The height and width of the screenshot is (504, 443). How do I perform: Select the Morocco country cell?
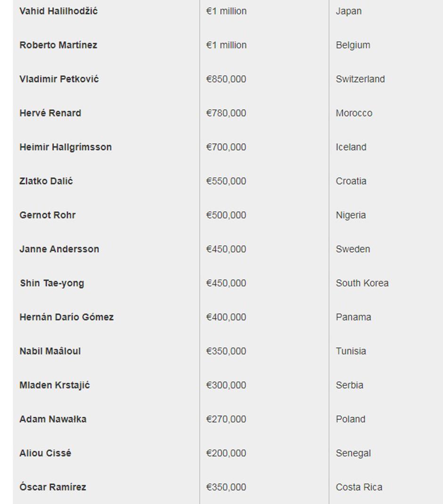(354, 113)
